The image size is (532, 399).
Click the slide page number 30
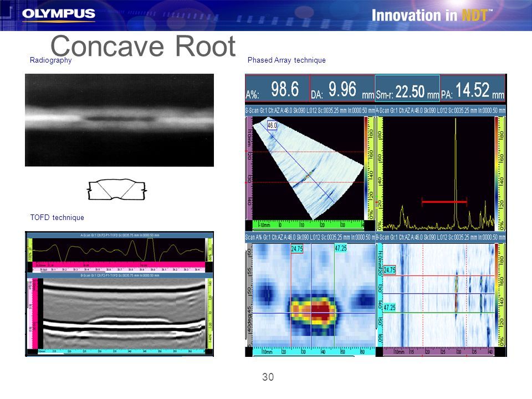click(x=268, y=377)
